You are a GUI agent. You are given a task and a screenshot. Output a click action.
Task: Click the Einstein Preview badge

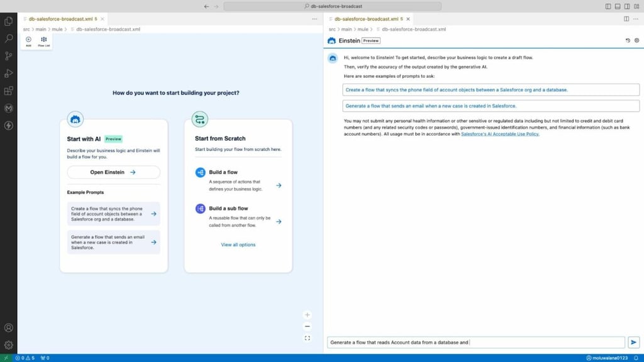click(x=371, y=41)
